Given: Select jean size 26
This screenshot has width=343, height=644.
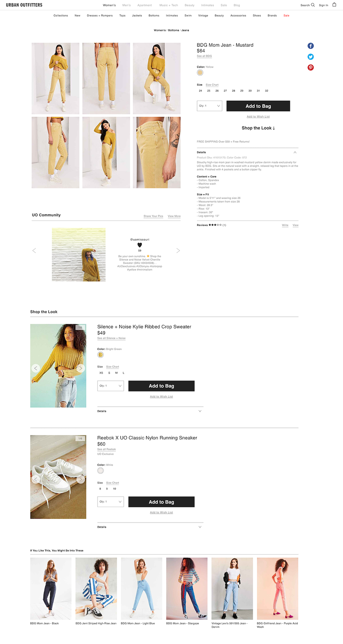Looking at the screenshot, I should 217,91.
